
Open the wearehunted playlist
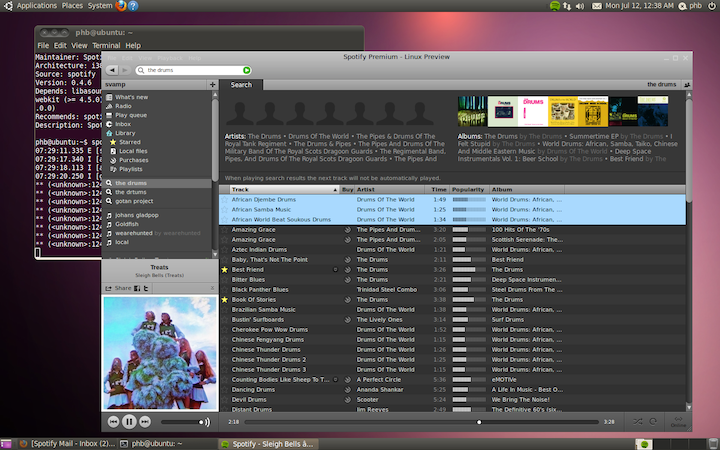tap(134, 233)
